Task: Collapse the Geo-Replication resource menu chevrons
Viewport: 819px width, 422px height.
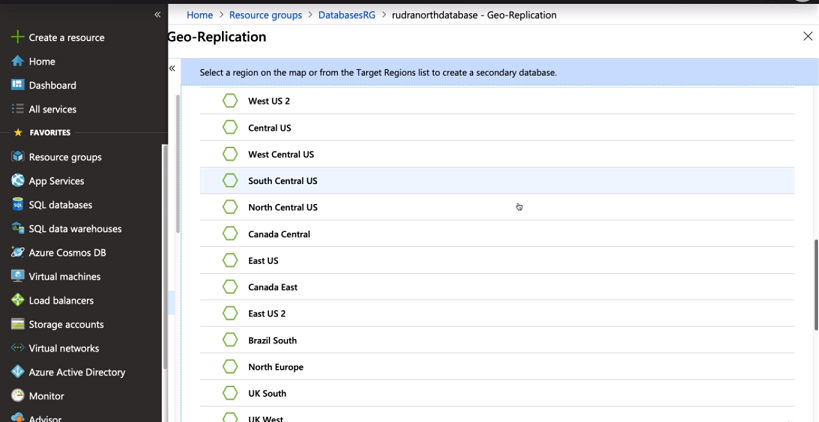Action: (172, 68)
